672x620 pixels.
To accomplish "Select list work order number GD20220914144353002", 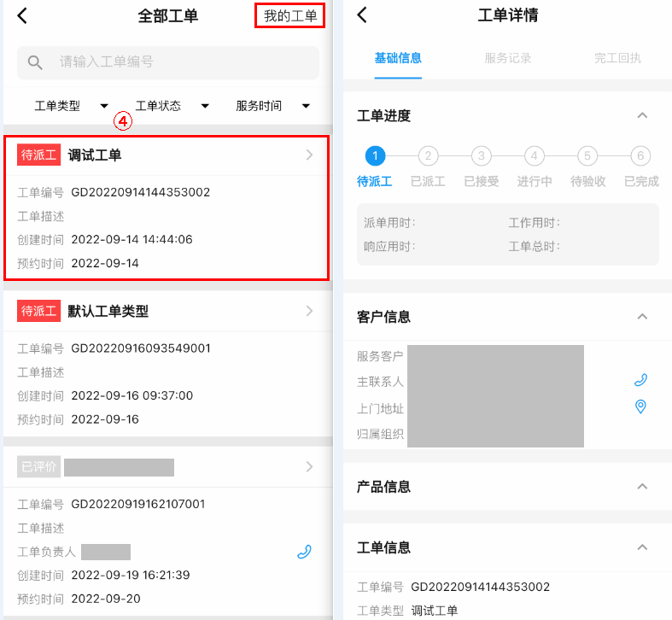I will (141, 192).
